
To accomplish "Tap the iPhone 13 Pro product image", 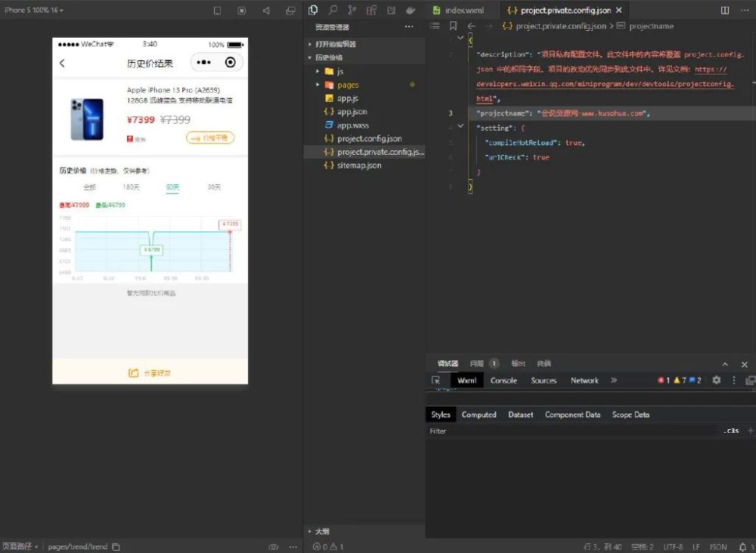I will (87, 119).
